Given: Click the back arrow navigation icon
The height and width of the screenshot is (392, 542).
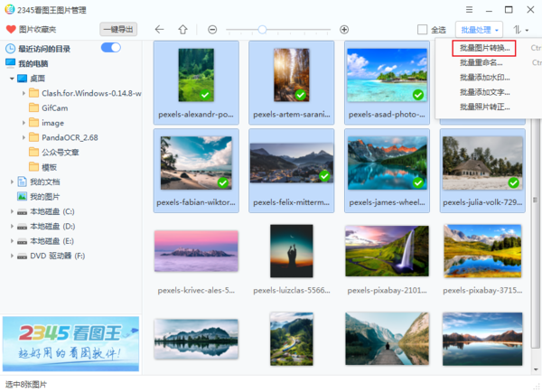Looking at the screenshot, I should click(159, 29).
